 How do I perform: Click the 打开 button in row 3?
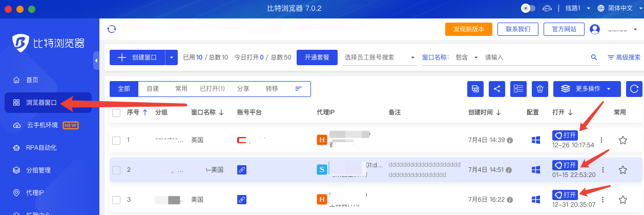565,195
